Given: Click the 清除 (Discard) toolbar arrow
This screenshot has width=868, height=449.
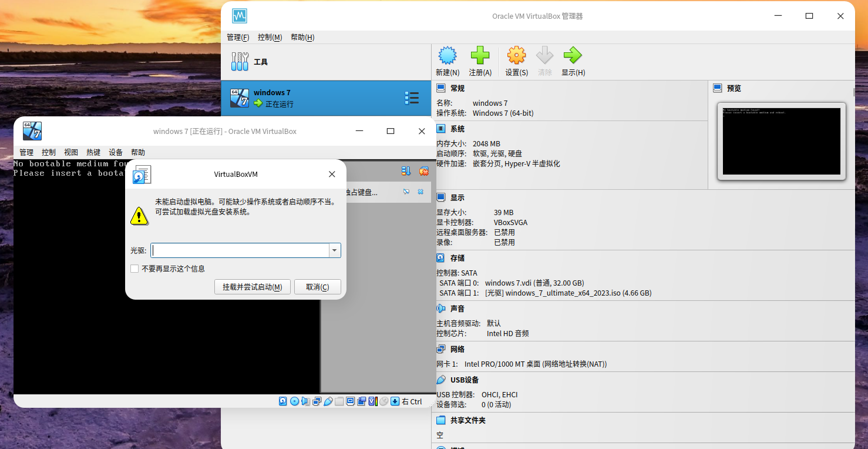Looking at the screenshot, I should pyautogui.click(x=545, y=61).
